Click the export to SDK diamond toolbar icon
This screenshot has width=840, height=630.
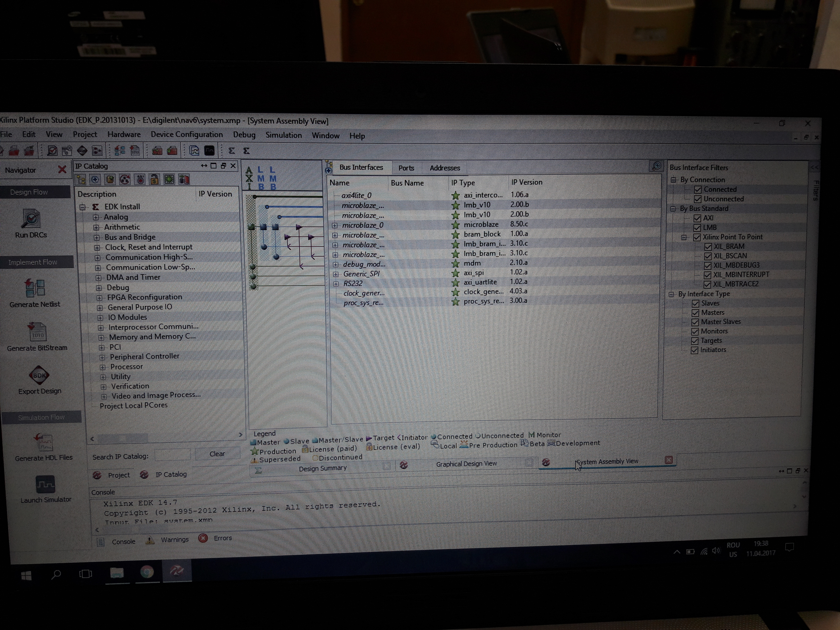pos(82,151)
